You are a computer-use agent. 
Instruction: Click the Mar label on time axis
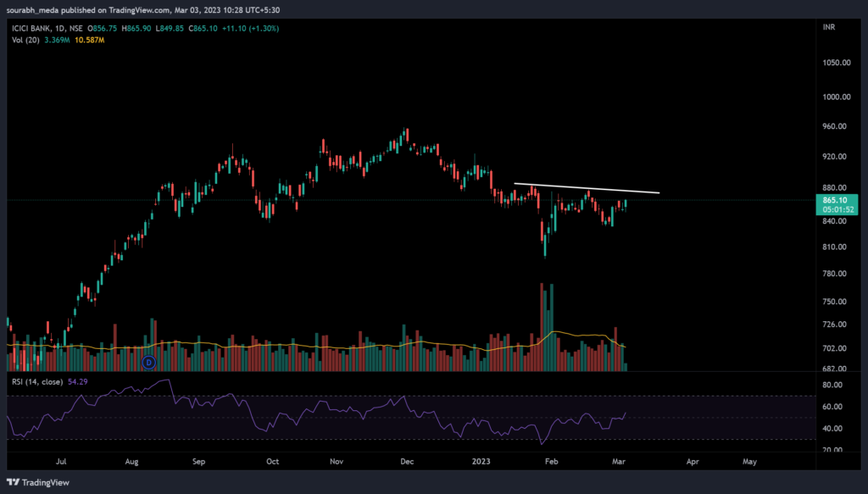(x=619, y=461)
